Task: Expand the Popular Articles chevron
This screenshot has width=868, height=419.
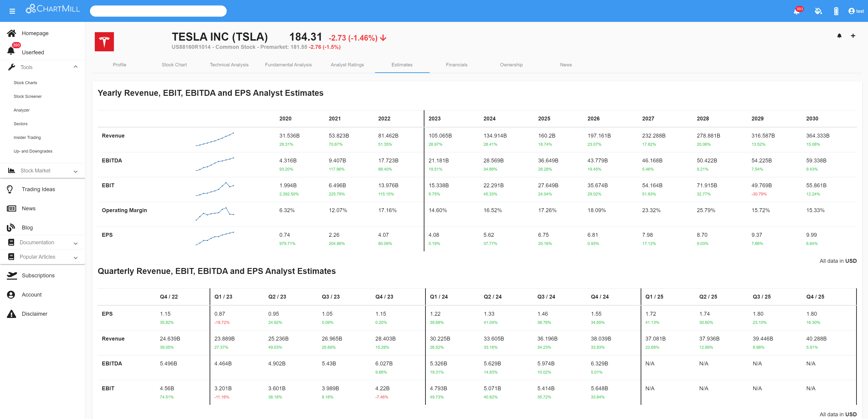Action: (75, 258)
